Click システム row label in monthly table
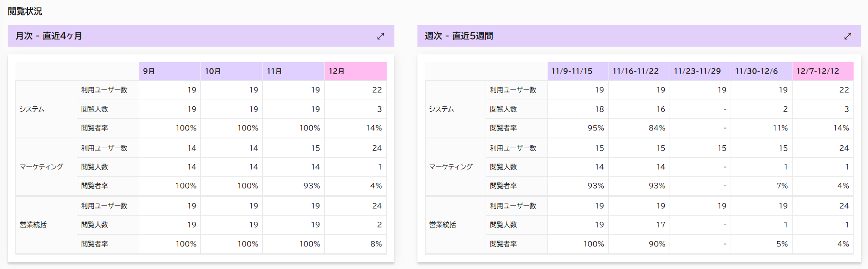Screen dimensions: 868x269 coord(32,109)
